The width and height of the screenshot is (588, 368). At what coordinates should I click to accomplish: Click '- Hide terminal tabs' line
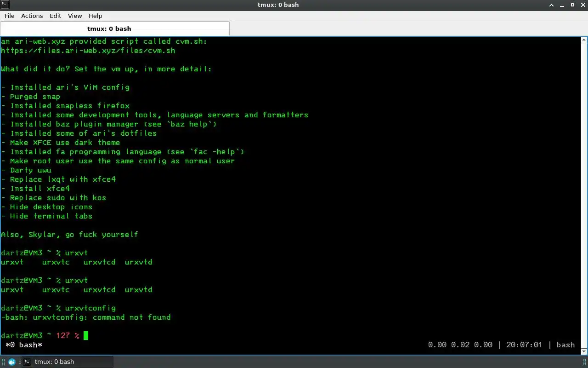tap(47, 216)
